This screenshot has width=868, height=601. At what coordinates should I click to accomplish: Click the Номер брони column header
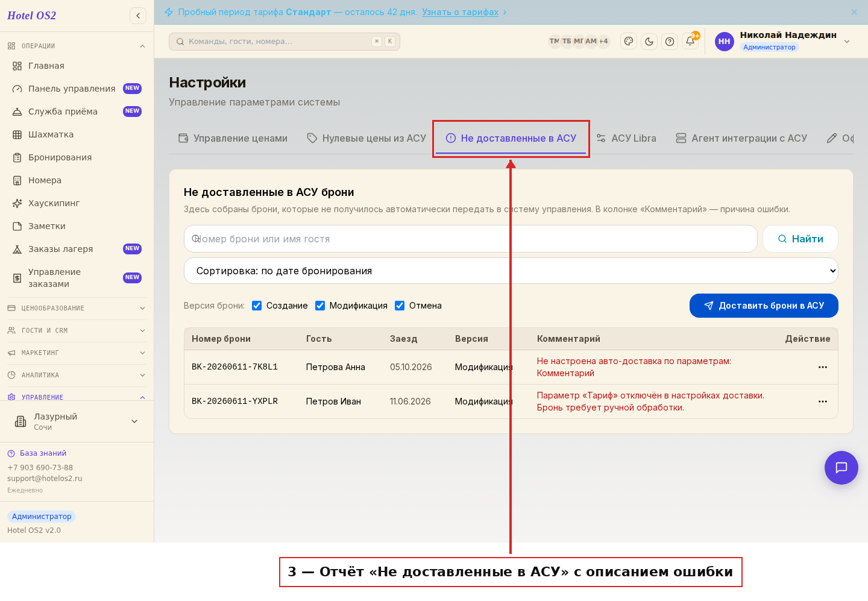click(x=221, y=339)
